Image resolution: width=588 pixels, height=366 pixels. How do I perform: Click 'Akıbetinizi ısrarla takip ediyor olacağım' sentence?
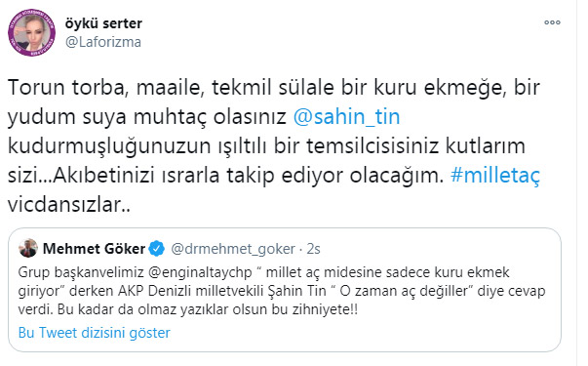point(248,176)
